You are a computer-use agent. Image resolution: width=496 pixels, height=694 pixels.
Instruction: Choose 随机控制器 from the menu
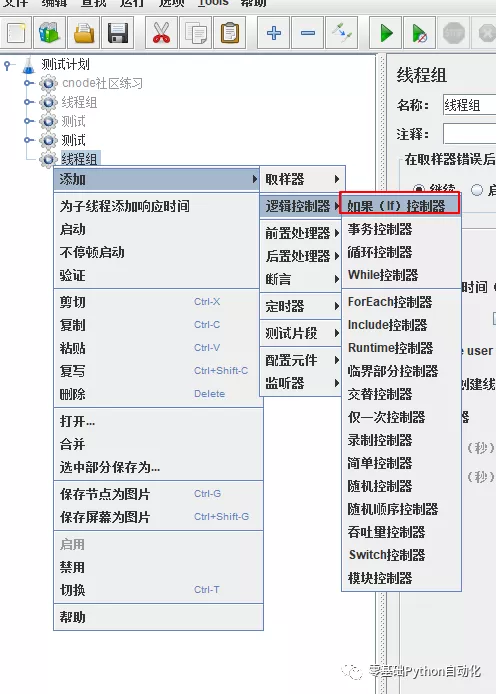pyautogui.click(x=401, y=486)
